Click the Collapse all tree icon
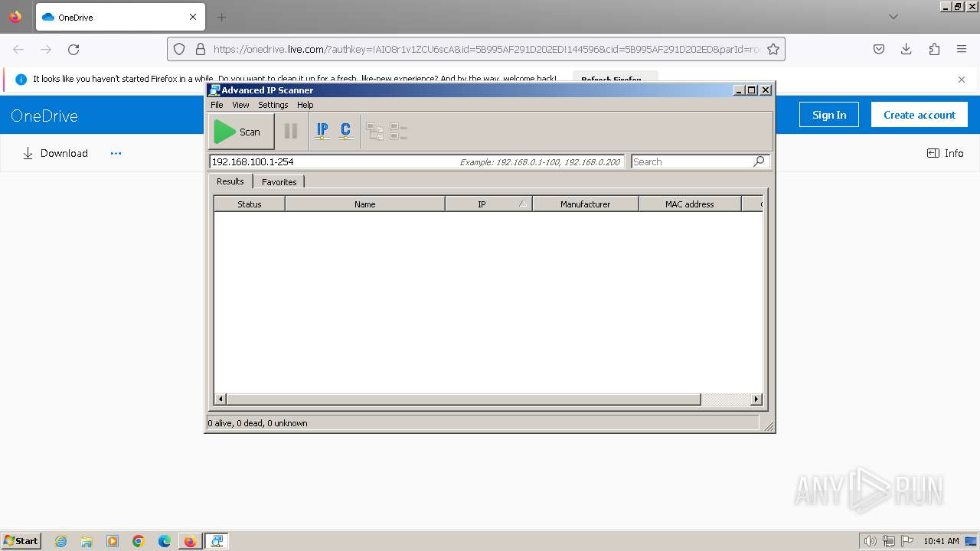The image size is (980, 551). [x=398, y=132]
